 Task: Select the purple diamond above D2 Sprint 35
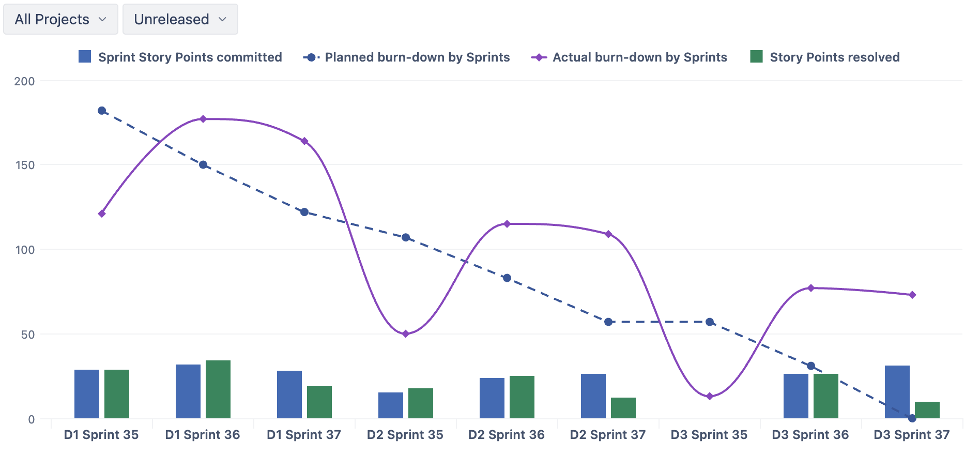(405, 334)
